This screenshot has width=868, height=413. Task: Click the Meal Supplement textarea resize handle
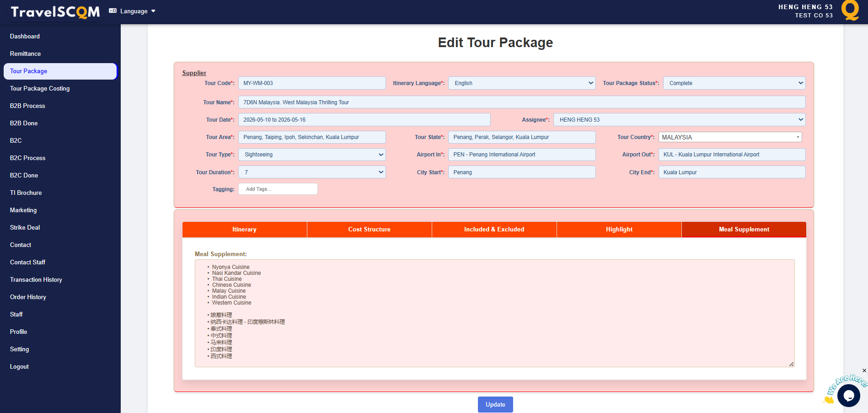(x=791, y=364)
